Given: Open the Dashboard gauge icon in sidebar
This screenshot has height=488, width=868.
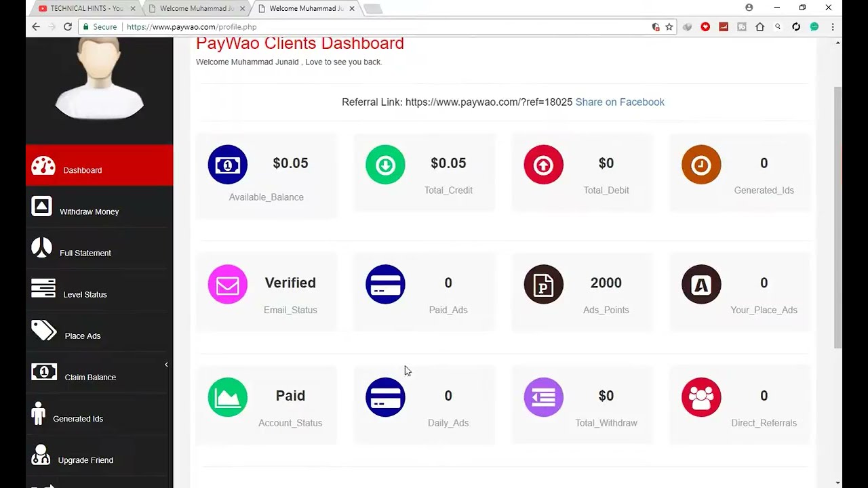Looking at the screenshot, I should click(x=43, y=165).
